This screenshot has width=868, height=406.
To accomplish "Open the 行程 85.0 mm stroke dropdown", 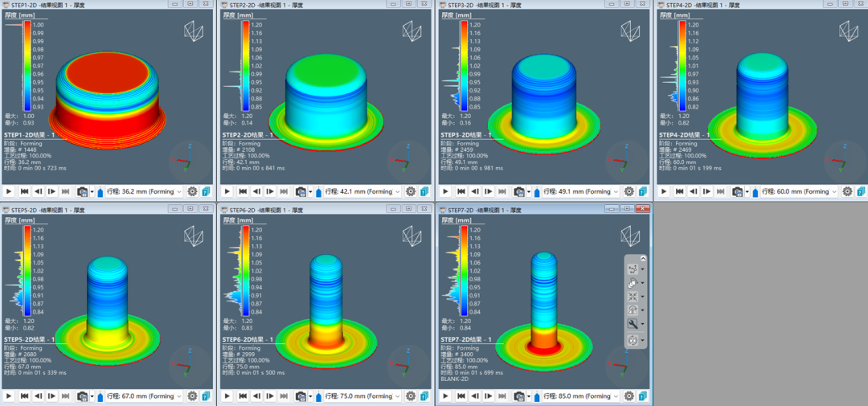I will pos(581,396).
